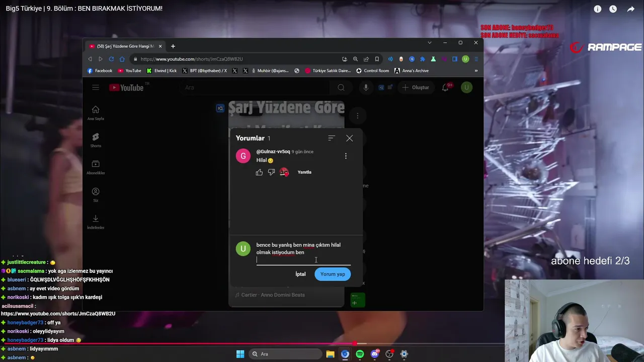The image size is (644, 362).
Task: Open Spotify from taskbar
Action: click(x=360, y=354)
